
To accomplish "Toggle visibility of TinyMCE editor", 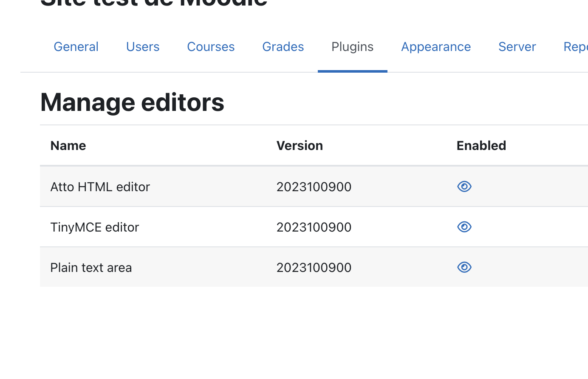I will coord(464,227).
